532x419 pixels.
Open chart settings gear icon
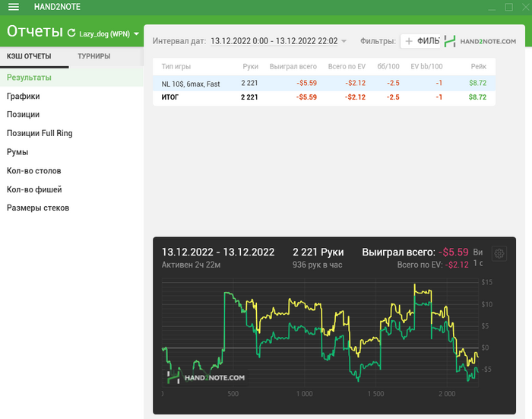tap(499, 253)
